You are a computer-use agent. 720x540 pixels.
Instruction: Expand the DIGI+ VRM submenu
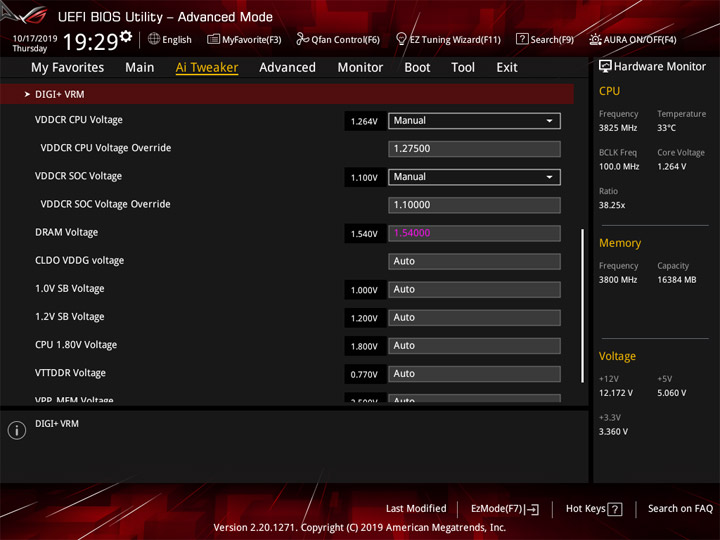click(x=287, y=94)
